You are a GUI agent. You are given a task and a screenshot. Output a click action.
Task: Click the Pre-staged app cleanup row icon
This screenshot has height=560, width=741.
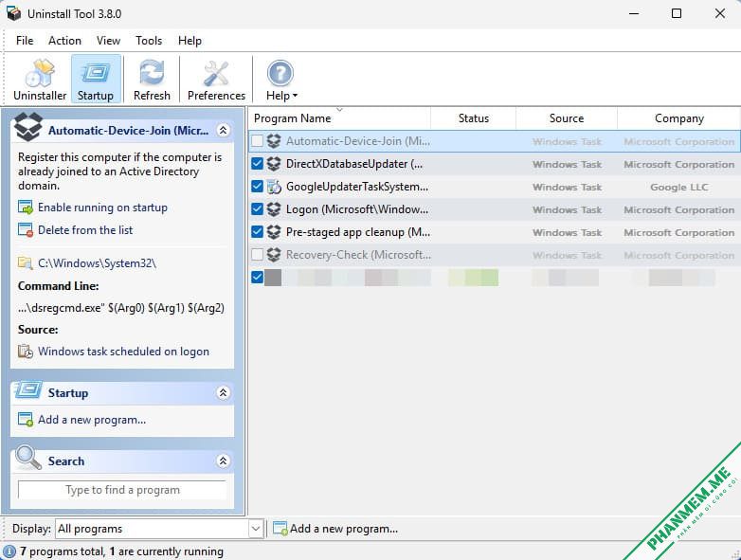point(274,232)
